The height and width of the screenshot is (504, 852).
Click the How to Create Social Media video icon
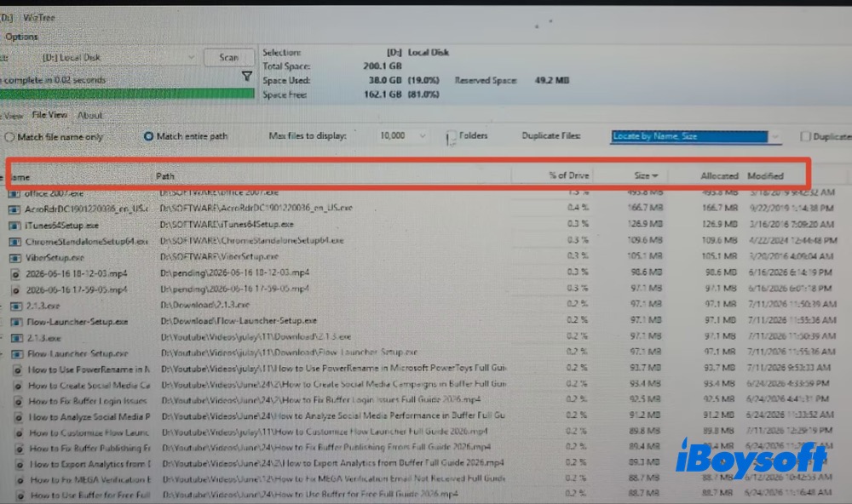pyautogui.click(x=19, y=386)
